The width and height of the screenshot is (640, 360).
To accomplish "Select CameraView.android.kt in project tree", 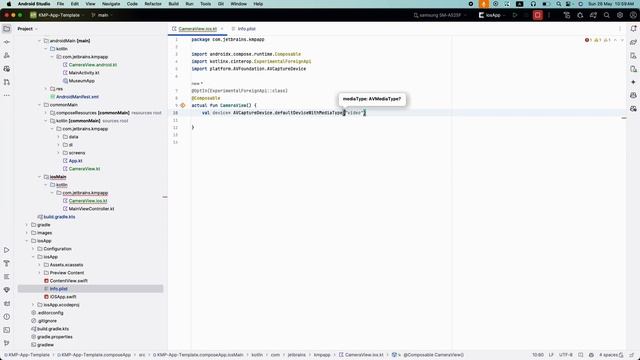I will 92,65.
